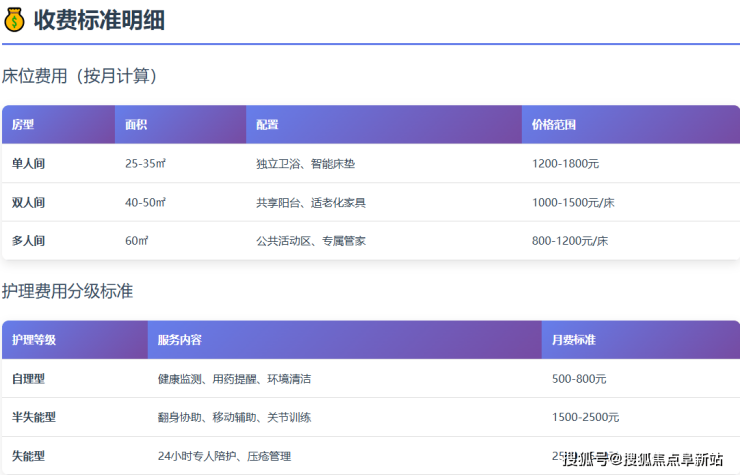Click the 1500-2500元 monthly fee cell
The height and width of the screenshot is (475, 740).
(x=585, y=417)
